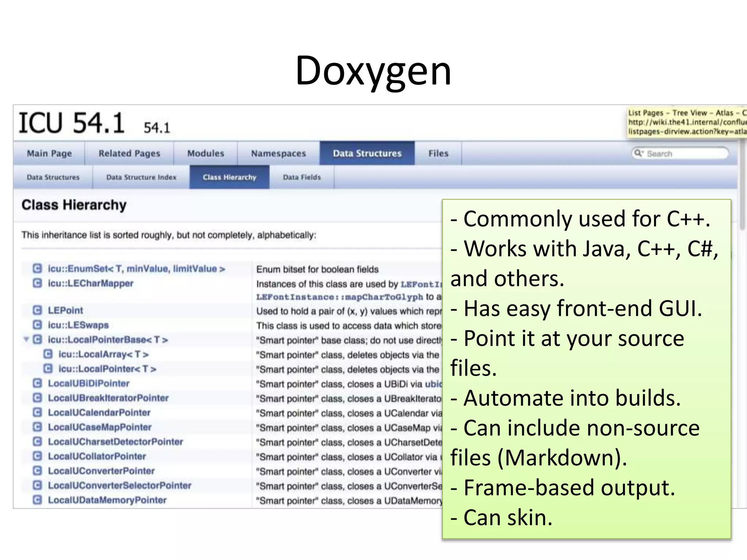The height and width of the screenshot is (560, 747).
Task: Click the magnifier icon in Search box
Action: click(x=638, y=153)
